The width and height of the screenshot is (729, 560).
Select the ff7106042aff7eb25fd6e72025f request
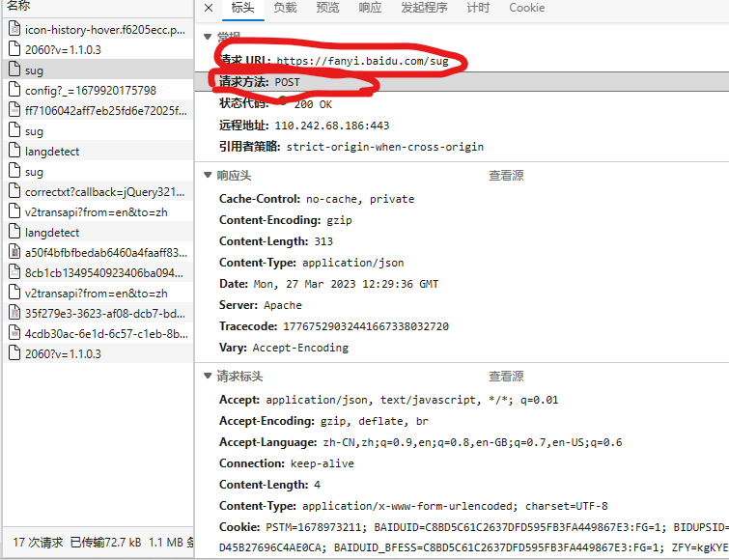[98, 111]
